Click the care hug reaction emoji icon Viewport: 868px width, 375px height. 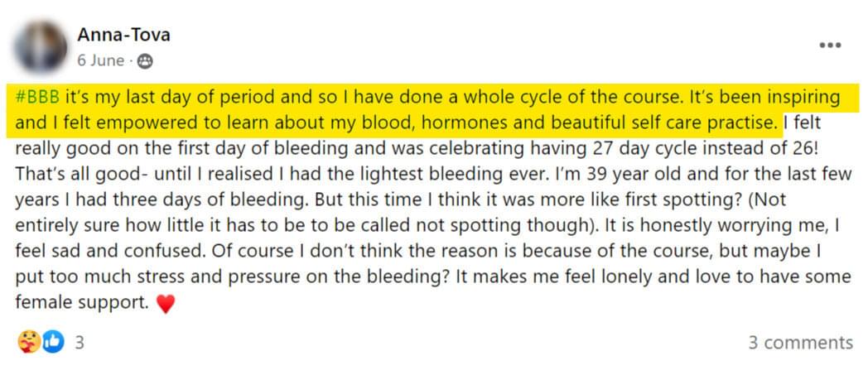point(29,342)
